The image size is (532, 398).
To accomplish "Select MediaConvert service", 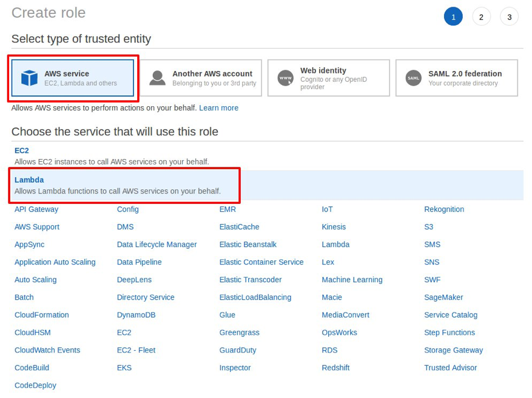I will 345,315.
